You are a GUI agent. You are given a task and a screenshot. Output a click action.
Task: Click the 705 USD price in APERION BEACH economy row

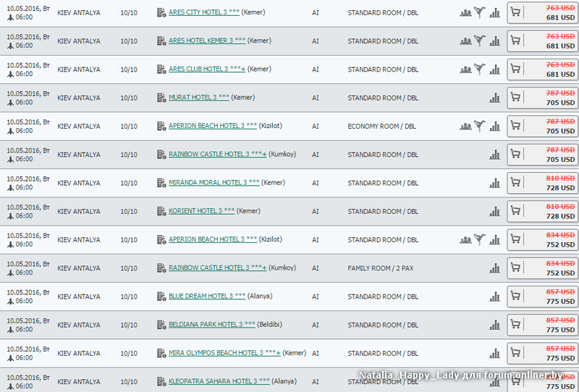tap(560, 132)
